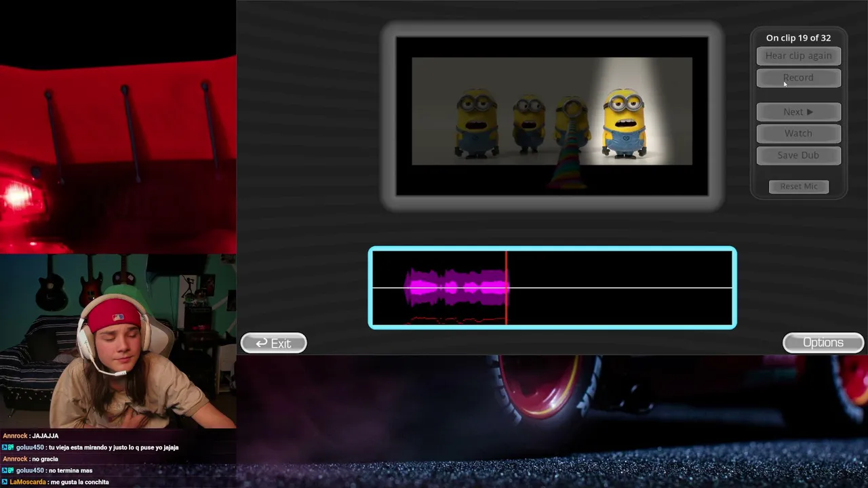The image size is (868, 488).
Task: Click Annrock's 'JAJAJJA' chat message
Action: 31,436
